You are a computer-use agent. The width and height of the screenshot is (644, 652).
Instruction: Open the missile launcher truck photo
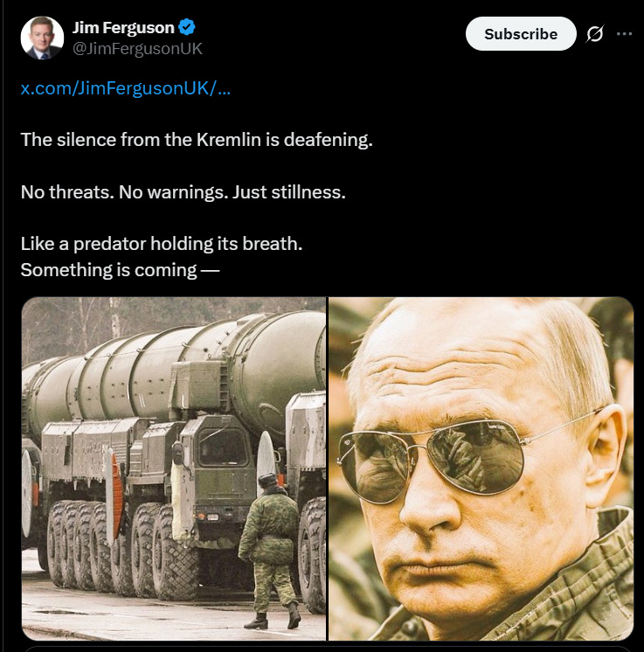pos(174,468)
